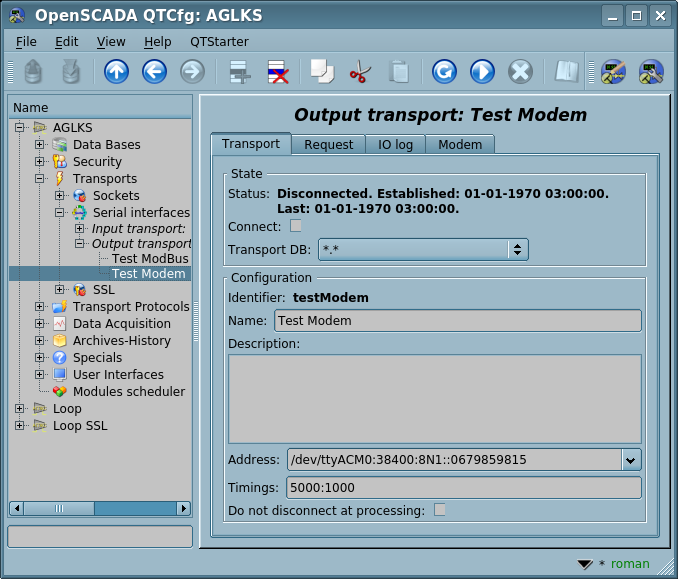Click the Security keys icon in tree
Image resolution: width=678 pixels, height=579 pixels.
(60, 161)
